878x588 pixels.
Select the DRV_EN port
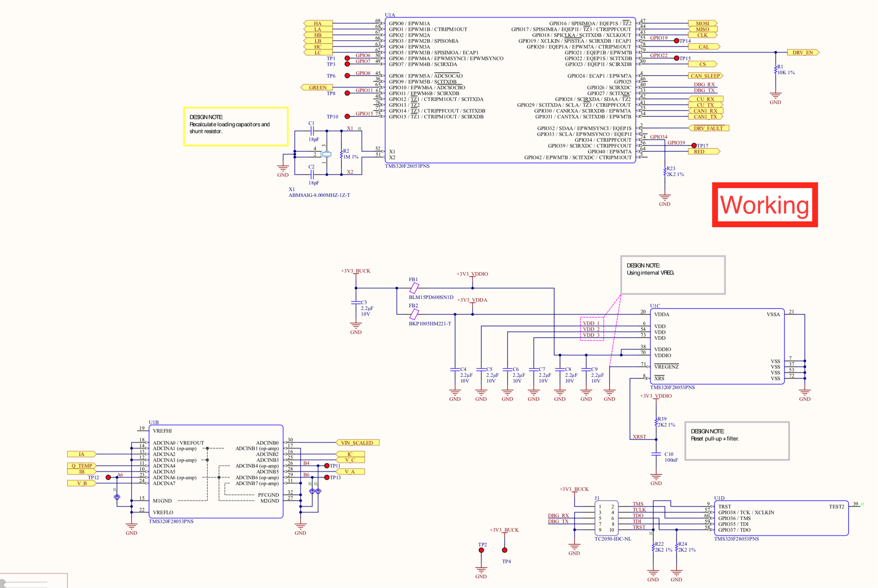803,52
